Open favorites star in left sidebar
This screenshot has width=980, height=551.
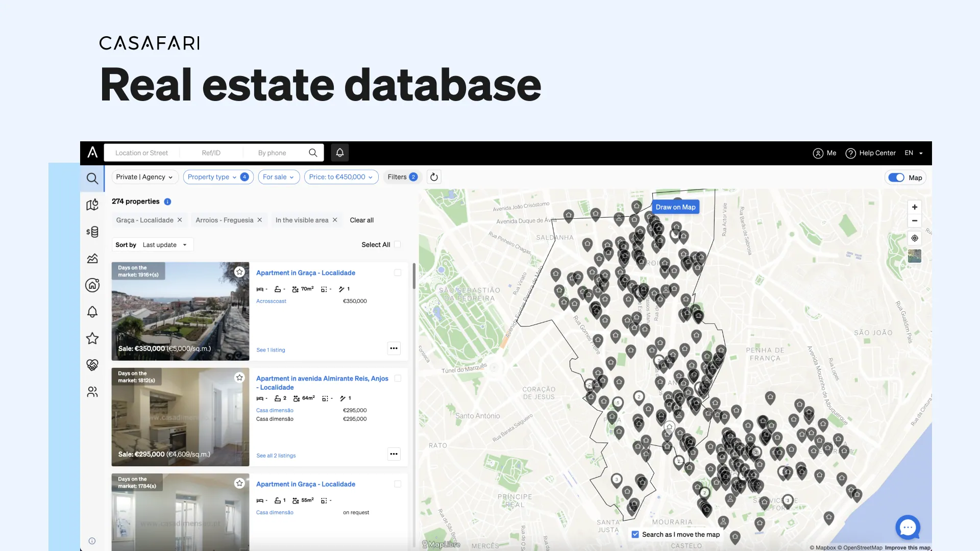tap(92, 338)
